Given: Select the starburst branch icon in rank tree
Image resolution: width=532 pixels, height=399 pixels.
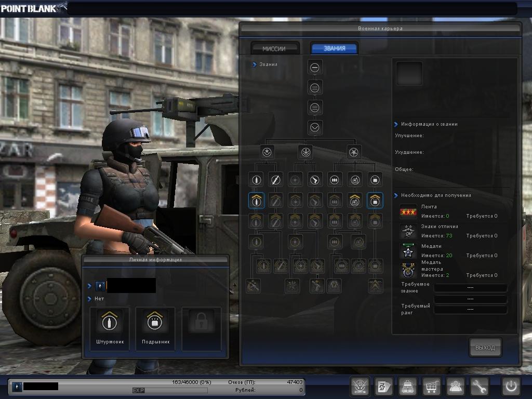Looking at the screenshot, I should point(354,152).
